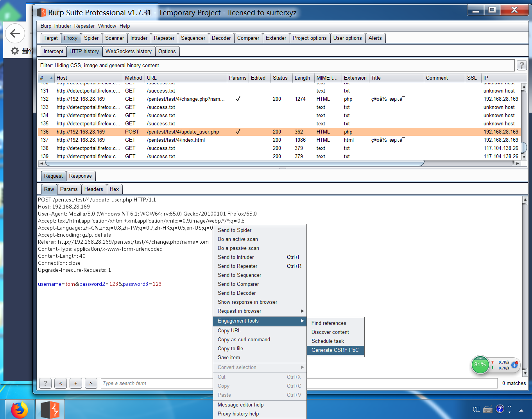Click the search help question mark button
The width and height of the screenshot is (532, 419).
coord(45,383)
